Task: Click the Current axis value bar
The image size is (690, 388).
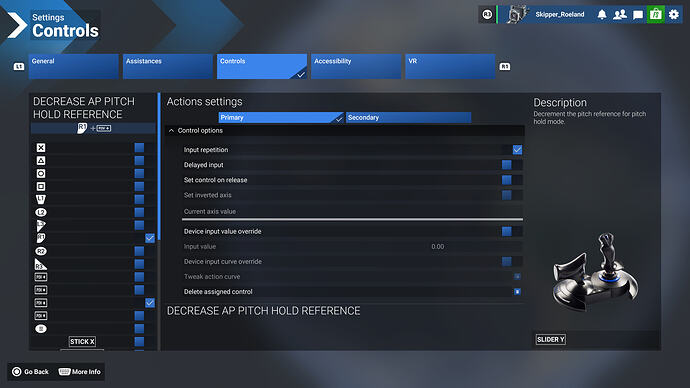Action: coord(353,219)
